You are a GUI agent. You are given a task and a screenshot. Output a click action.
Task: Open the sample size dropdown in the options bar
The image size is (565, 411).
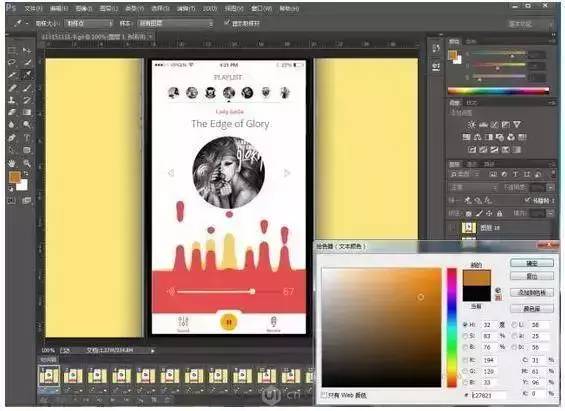(x=89, y=23)
